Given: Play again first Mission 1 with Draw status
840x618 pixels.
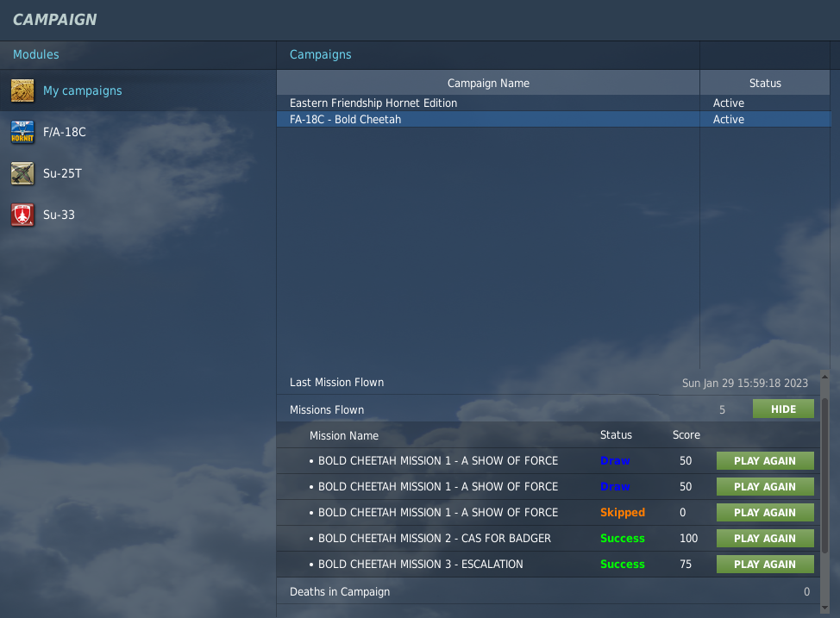Looking at the screenshot, I should tap(765, 461).
